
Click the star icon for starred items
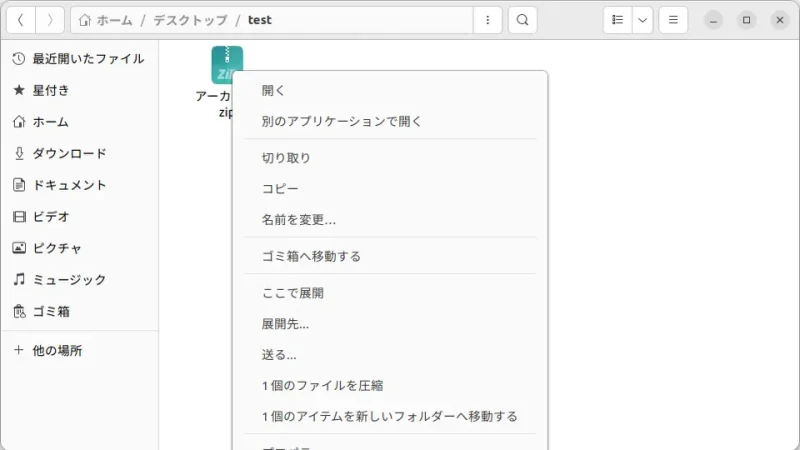[x=19, y=90]
